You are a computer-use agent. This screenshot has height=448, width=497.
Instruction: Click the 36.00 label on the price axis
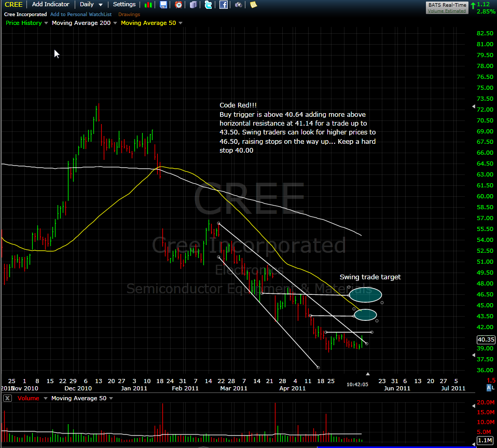485,370
